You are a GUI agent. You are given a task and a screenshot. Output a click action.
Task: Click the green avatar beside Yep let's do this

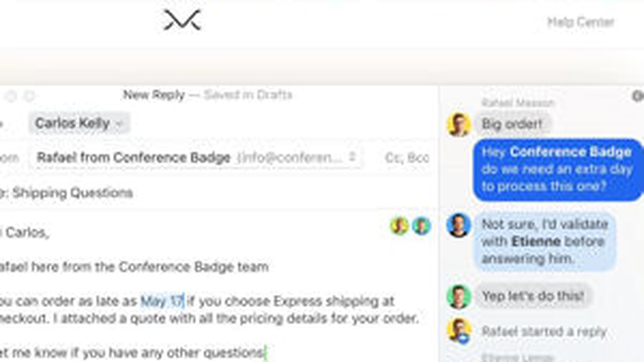tap(458, 296)
